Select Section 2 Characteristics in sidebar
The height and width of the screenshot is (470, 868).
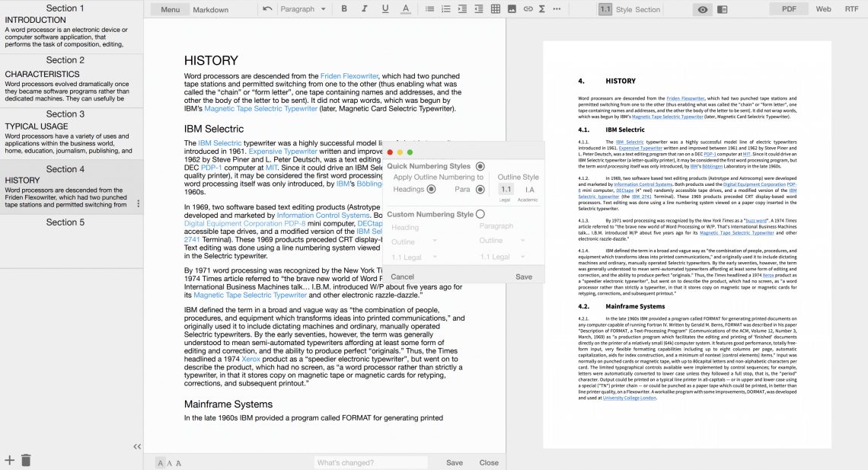[x=72, y=80]
